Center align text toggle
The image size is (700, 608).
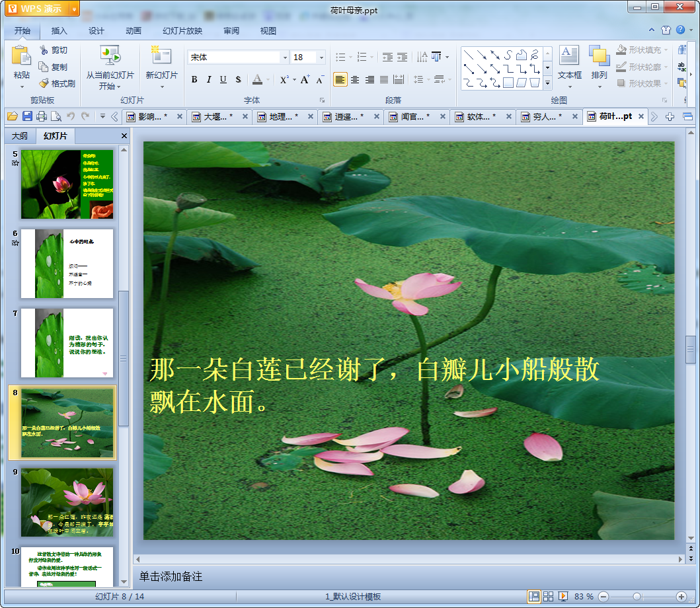[x=355, y=79]
